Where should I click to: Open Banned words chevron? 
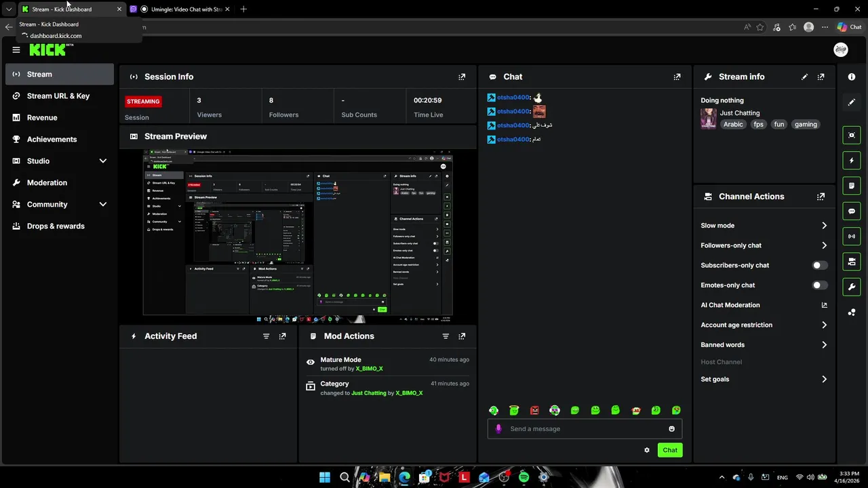(x=825, y=345)
